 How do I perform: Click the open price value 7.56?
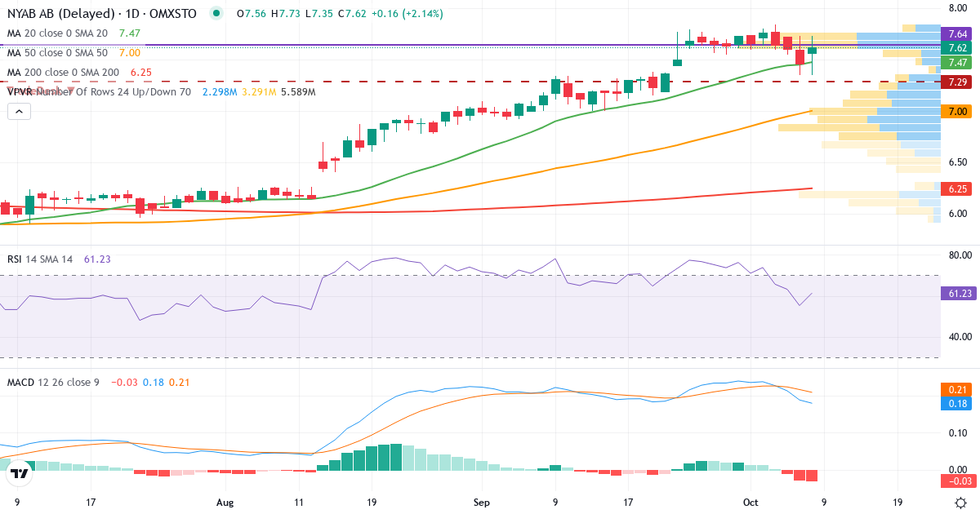(x=255, y=14)
